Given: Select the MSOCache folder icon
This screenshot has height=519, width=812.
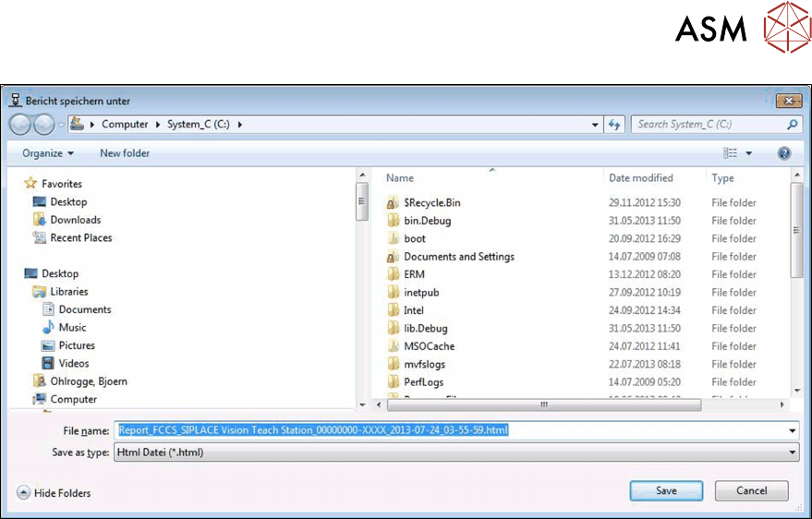Looking at the screenshot, I should point(393,346).
